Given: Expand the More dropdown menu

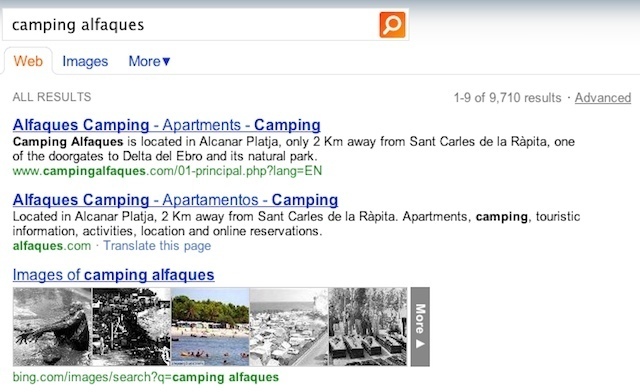Looking at the screenshot, I should (x=149, y=61).
